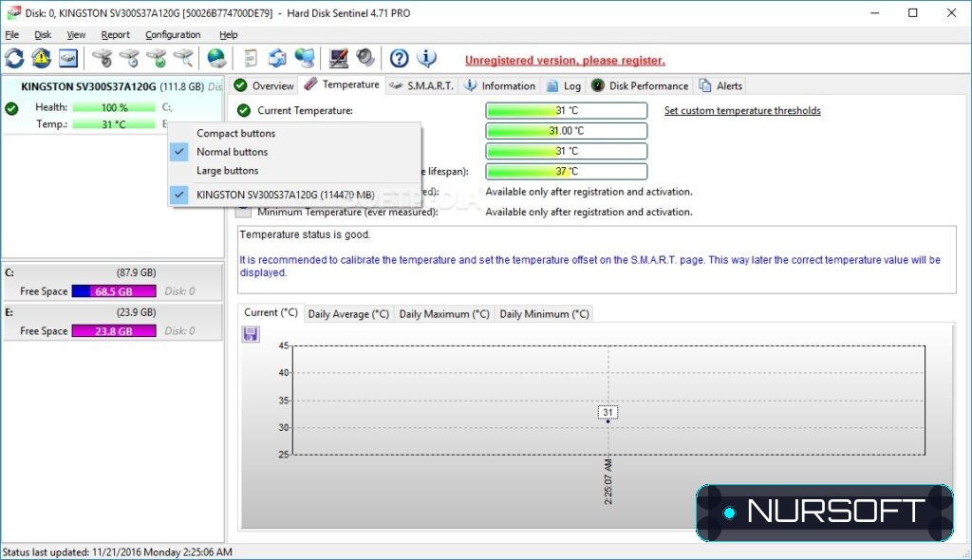972x560 pixels.
Task: Click the Current Temperature 31 °C bar
Action: (567, 110)
